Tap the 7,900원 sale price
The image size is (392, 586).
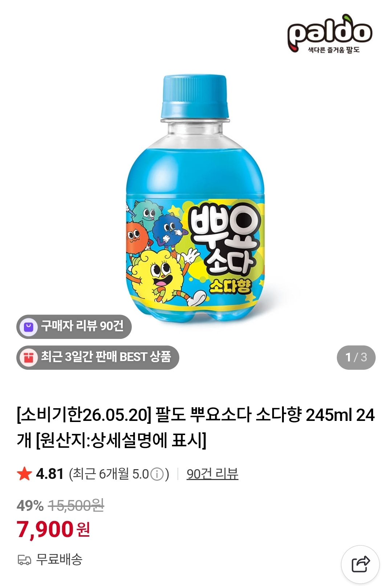(53, 529)
